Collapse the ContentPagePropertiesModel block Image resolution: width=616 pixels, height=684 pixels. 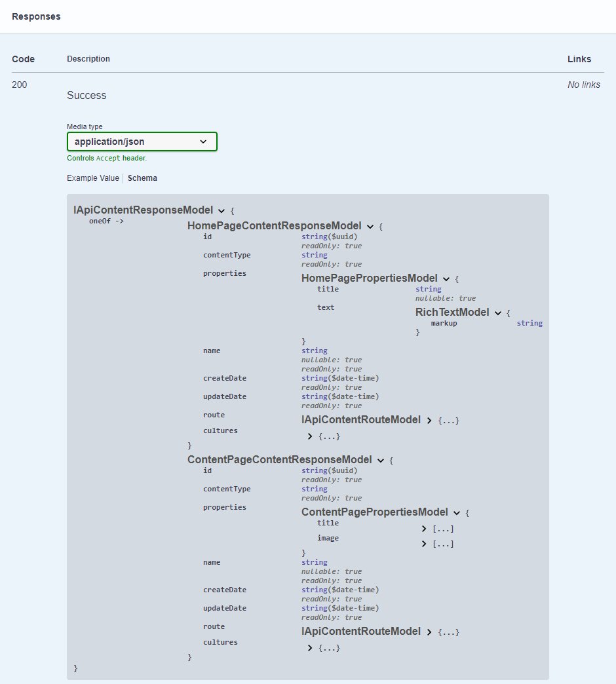[456, 513]
